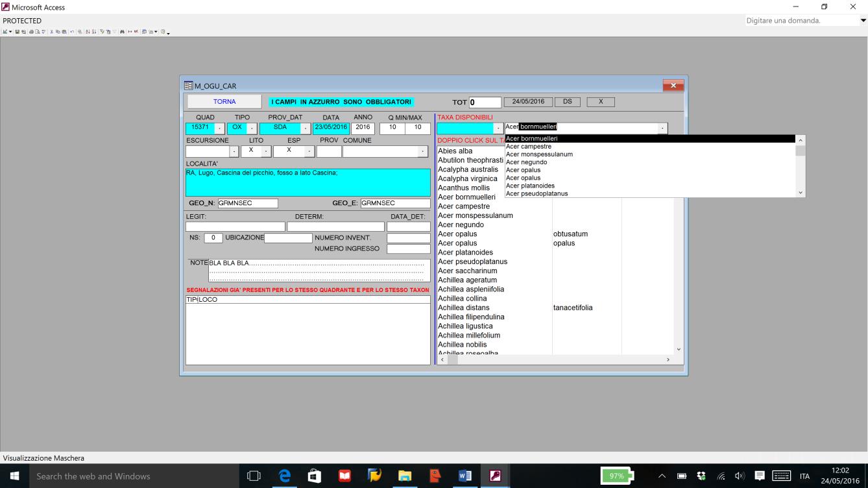Click the ITA language indicator in tray
Viewport: 868px width, 488px height.
tap(804, 476)
